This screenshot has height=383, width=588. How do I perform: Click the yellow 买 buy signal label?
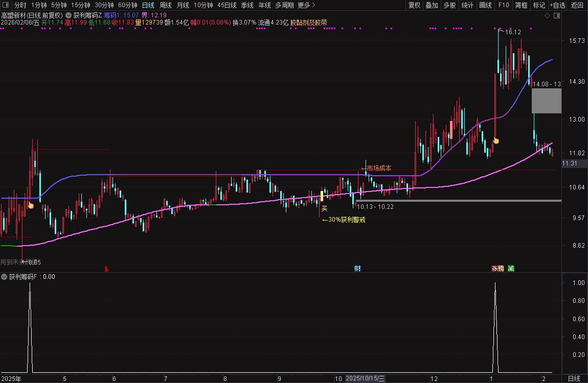click(324, 208)
